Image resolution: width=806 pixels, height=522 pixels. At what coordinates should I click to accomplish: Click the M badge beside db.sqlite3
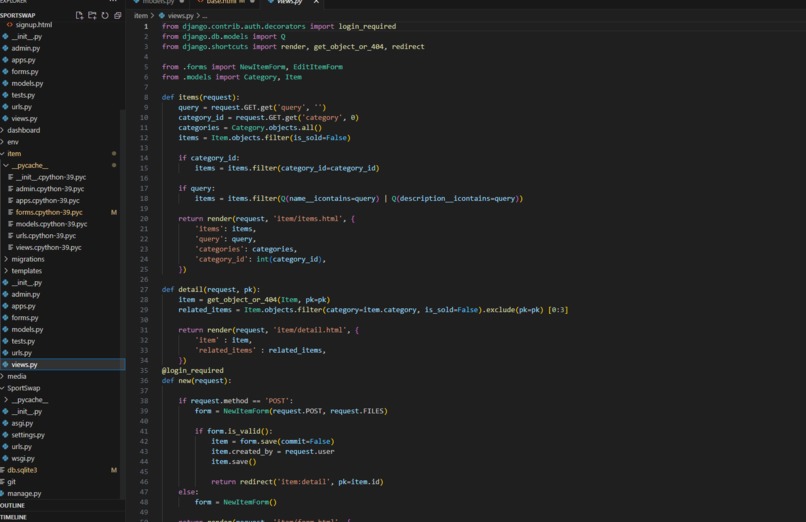pyautogui.click(x=114, y=470)
